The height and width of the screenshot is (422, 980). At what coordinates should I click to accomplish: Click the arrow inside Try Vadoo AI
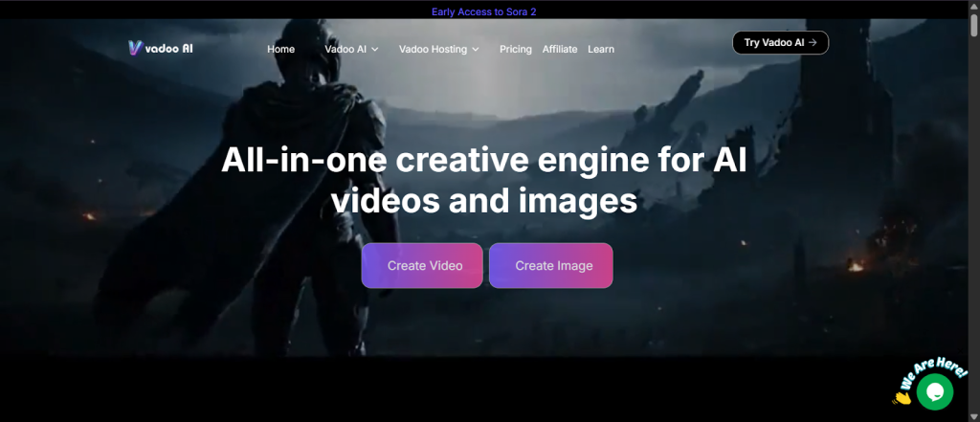click(x=813, y=42)
